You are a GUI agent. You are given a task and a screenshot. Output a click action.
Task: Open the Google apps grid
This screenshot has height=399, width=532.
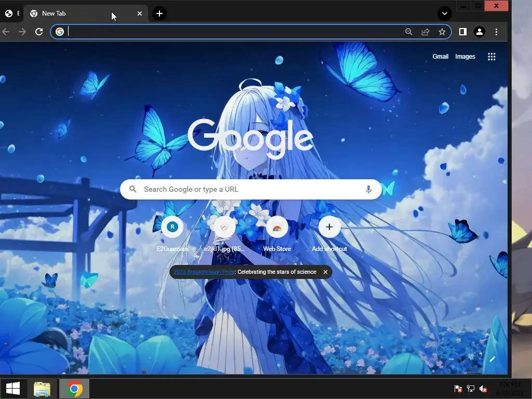coord(491,57)
